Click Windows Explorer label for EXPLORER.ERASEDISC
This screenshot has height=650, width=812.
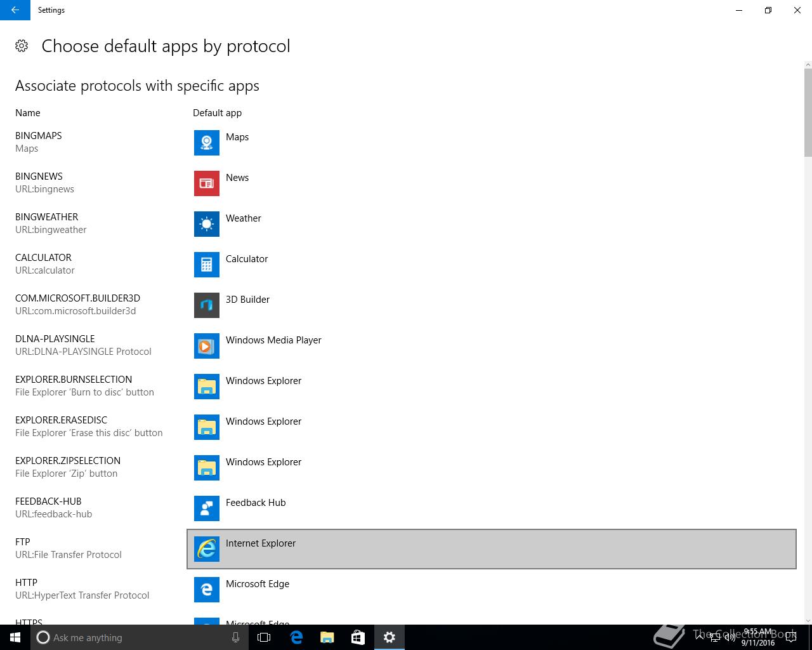tap(263, 421)
